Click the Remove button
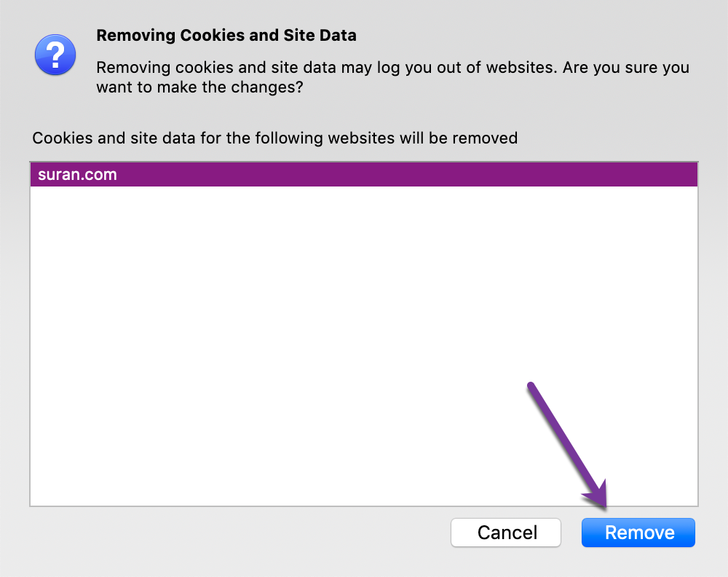 pos(638,533)
